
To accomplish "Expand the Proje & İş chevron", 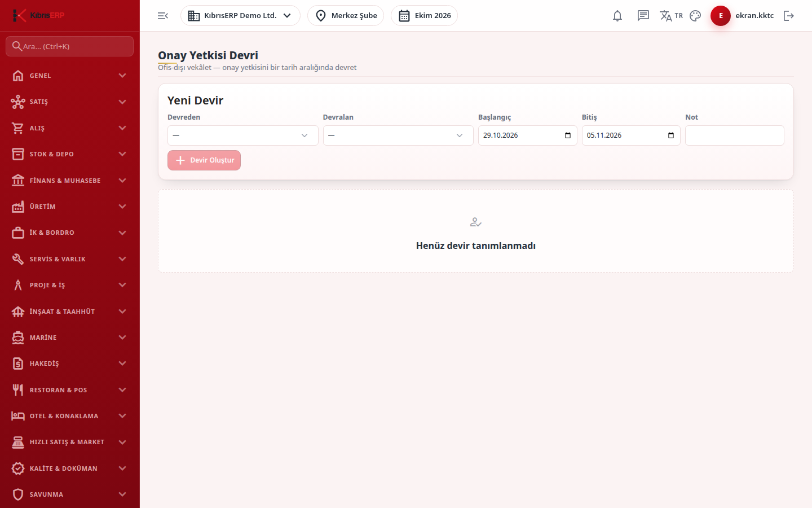I will click(x=122, y=285).
